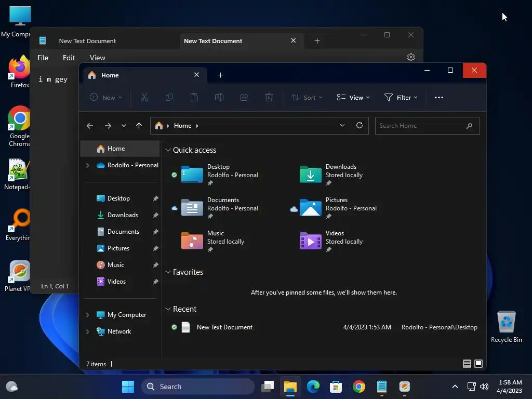
Task: Close the Home tab in Explorer
Action: coord(197,75)
